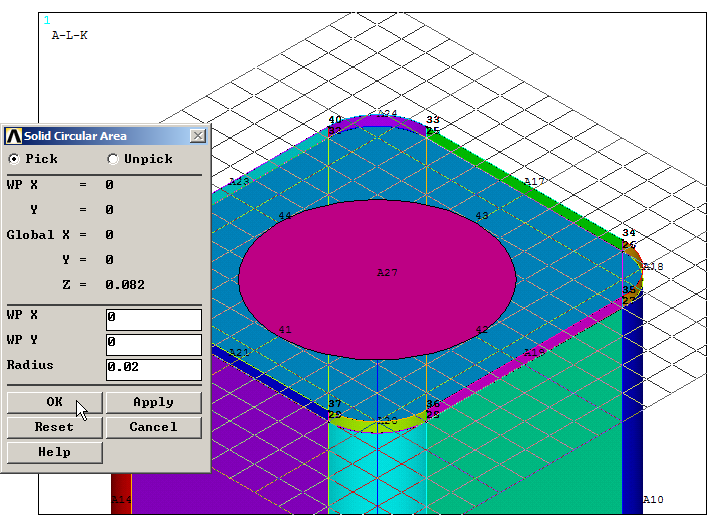Open Help for Solid Circular Area

tap(55, 452)
